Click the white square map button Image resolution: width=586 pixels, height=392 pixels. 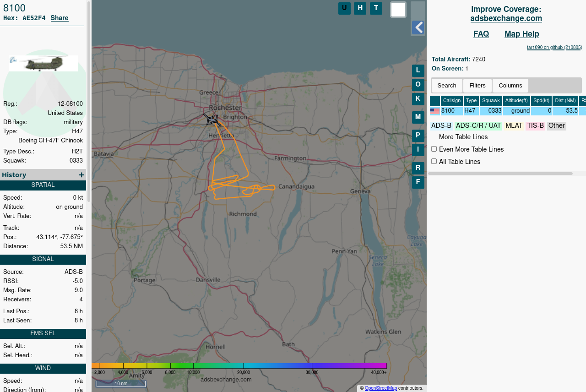click(398, 10)
